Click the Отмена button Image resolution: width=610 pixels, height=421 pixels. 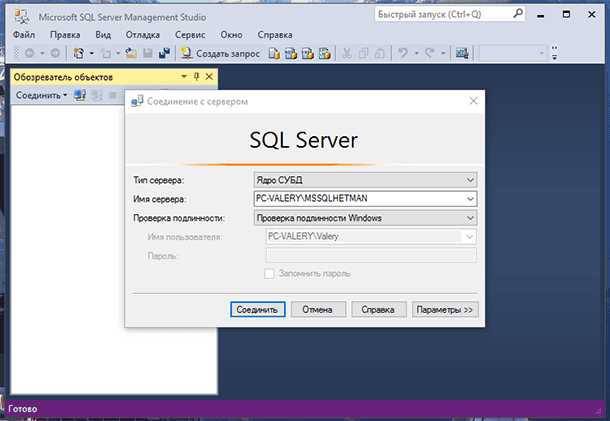(x=318, y=310)
